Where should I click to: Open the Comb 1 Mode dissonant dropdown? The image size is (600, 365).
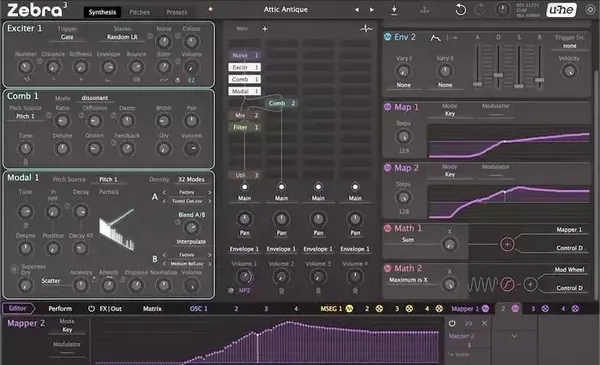pyautogui.click(x=95, y=98)
